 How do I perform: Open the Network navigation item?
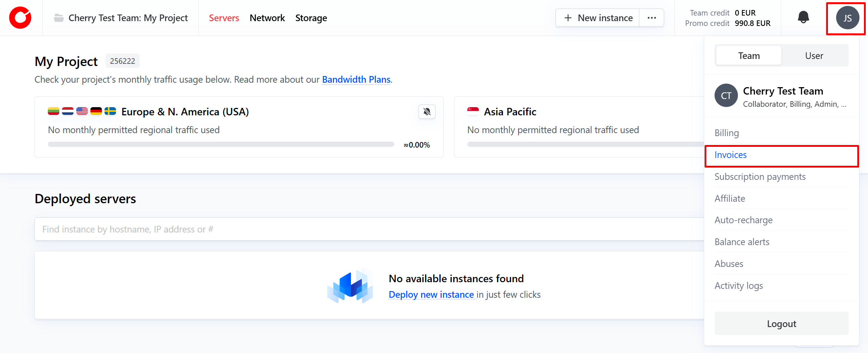click(x=267, y=18)
